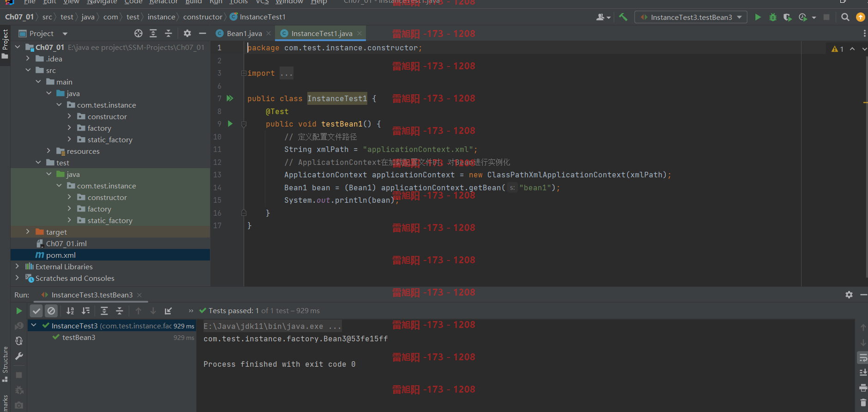Viewport: 868px width, 412px height.
Task: Start debugging with the green bug icon
Action: (772, 17)
